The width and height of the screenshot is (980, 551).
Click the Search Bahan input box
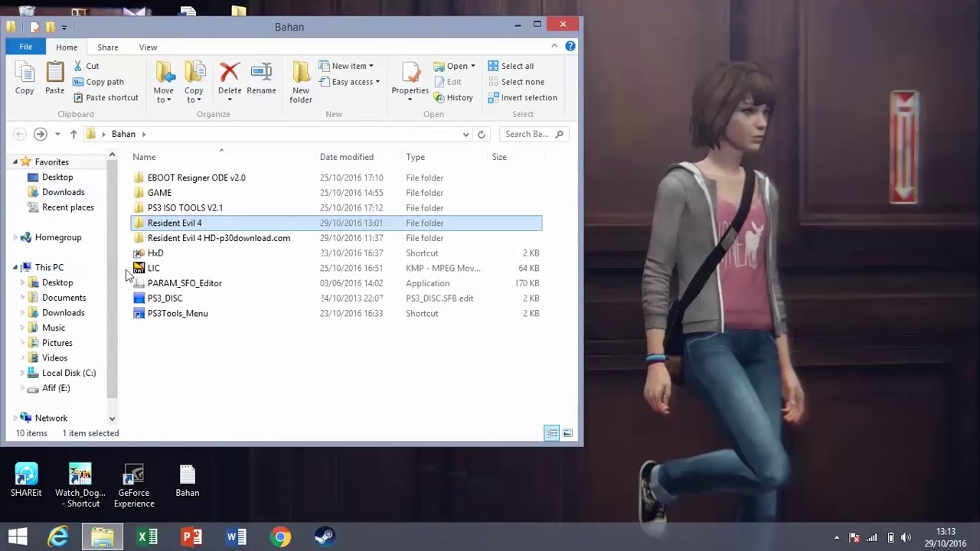coord(534,134)
